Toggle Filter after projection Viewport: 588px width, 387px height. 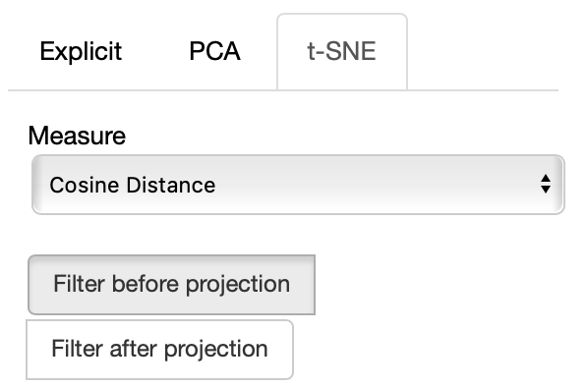159,350
